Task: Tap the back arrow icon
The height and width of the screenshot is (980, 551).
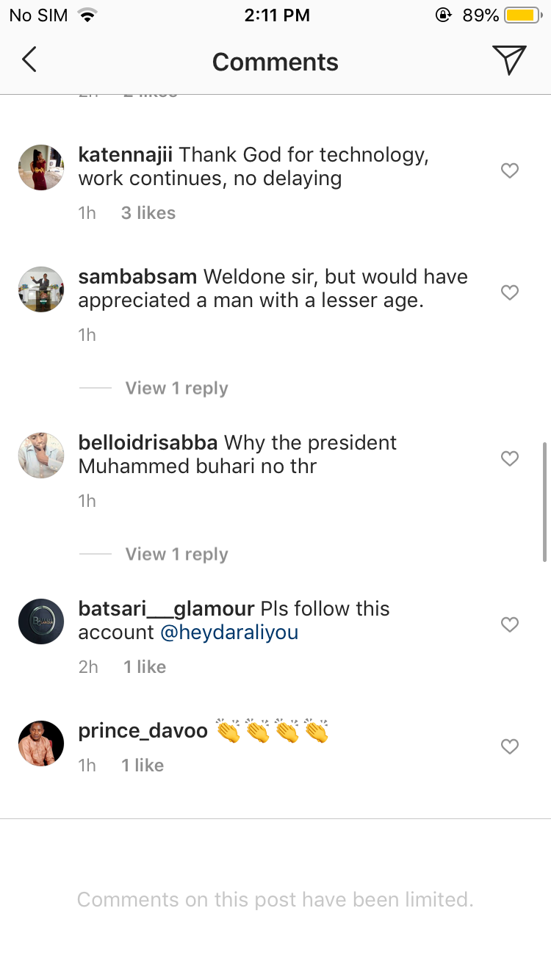Action: coord(29,60)
